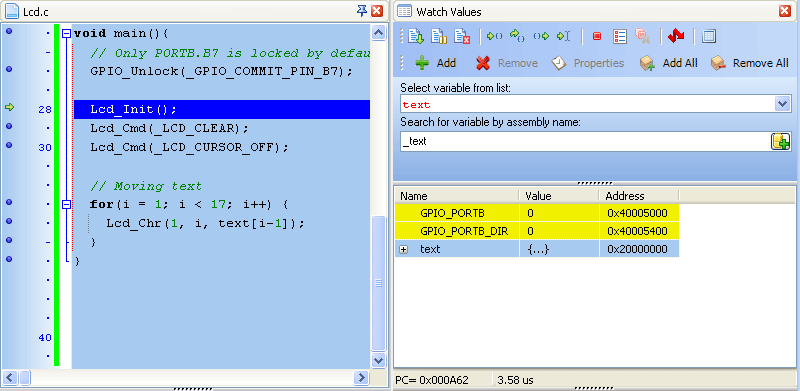Click the Lcd.c panel title
Screen dimensions: 800x391
36,12
